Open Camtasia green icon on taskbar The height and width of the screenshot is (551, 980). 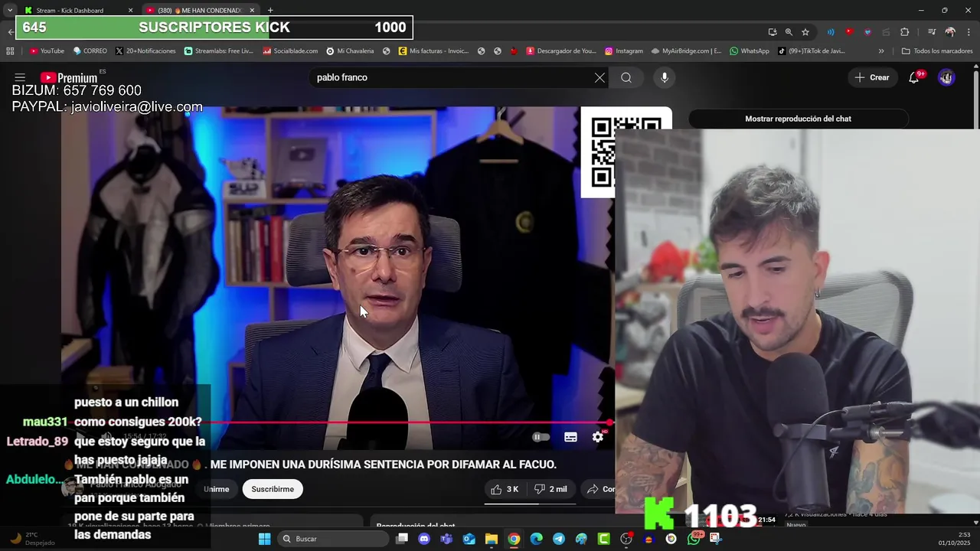(603, 539)
